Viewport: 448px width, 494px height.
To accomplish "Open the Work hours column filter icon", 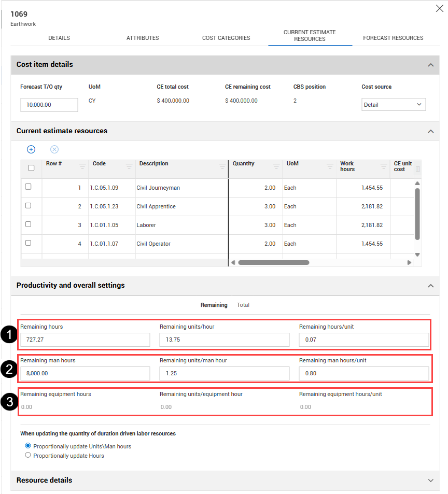I will (384, 166).
